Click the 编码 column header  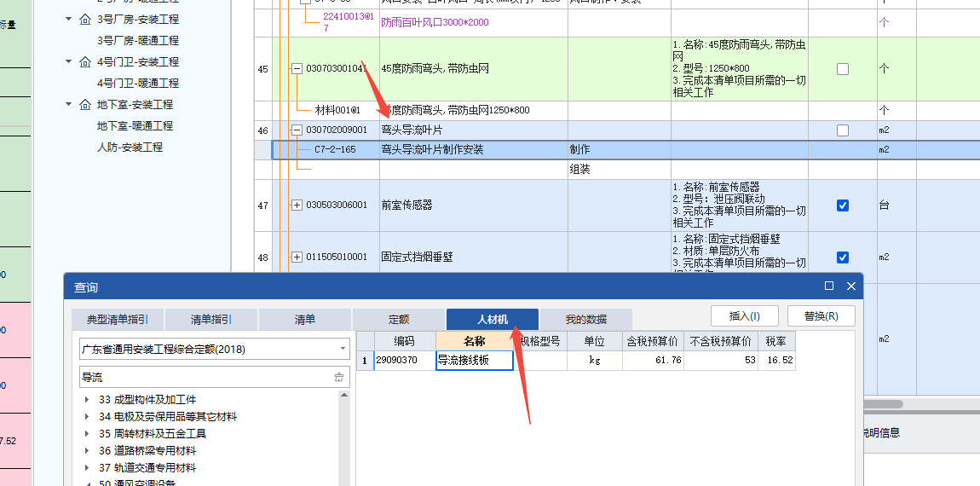point(405,341)
